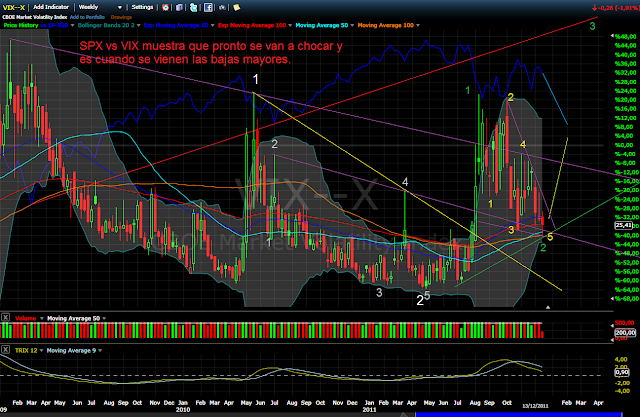
Task: Open the Settings menu
Action: click(142, 7)
